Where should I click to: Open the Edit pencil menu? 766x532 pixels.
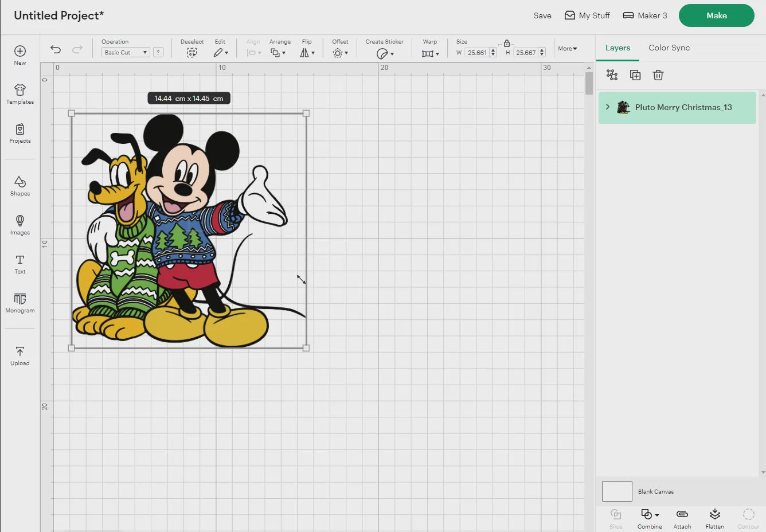point(221,53)
